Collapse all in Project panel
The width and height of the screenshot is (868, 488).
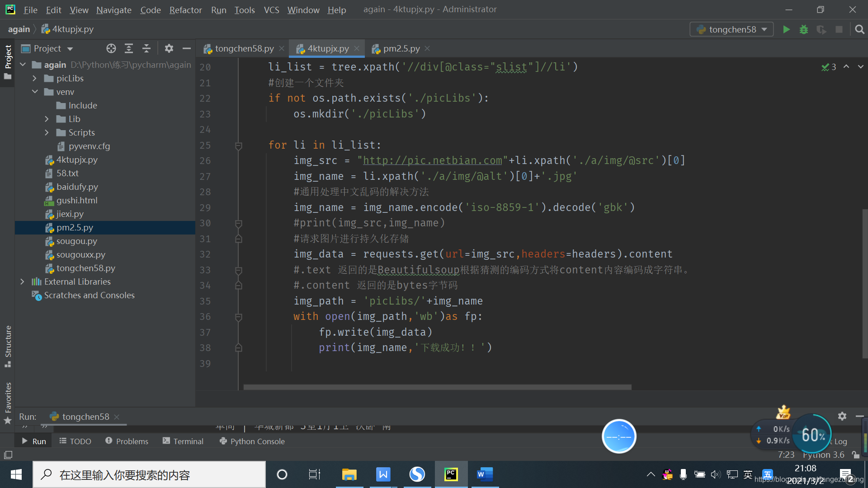146,48
